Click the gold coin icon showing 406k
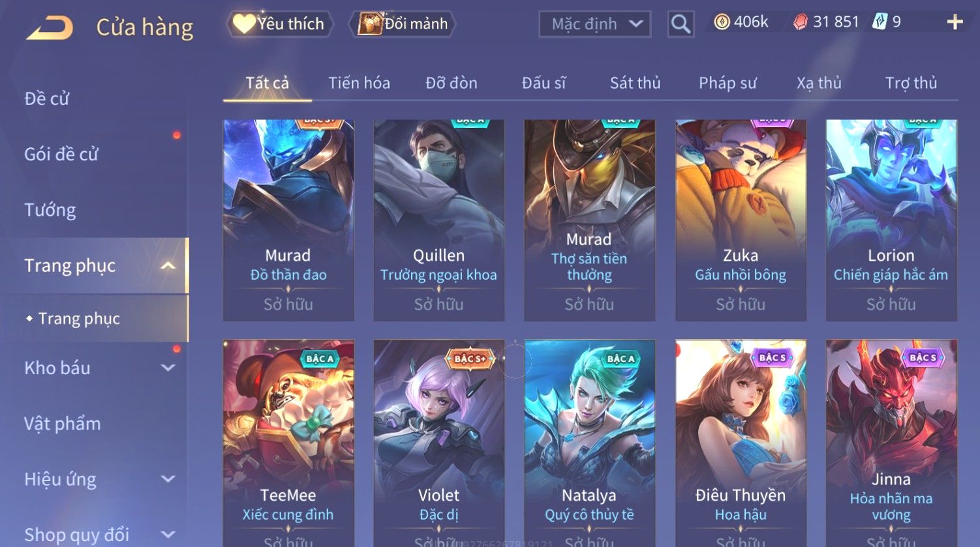 point(722,23)
